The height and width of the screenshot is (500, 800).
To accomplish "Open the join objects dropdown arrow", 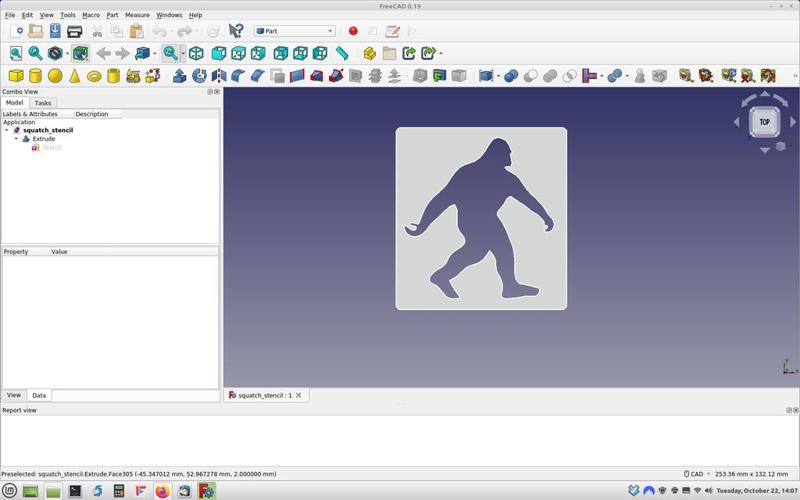I will click(602, 77).
